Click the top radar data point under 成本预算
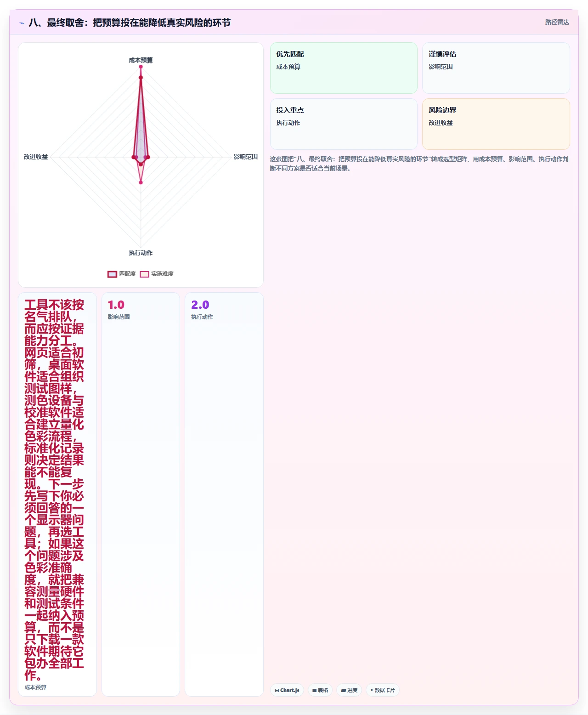 (141, 67)
